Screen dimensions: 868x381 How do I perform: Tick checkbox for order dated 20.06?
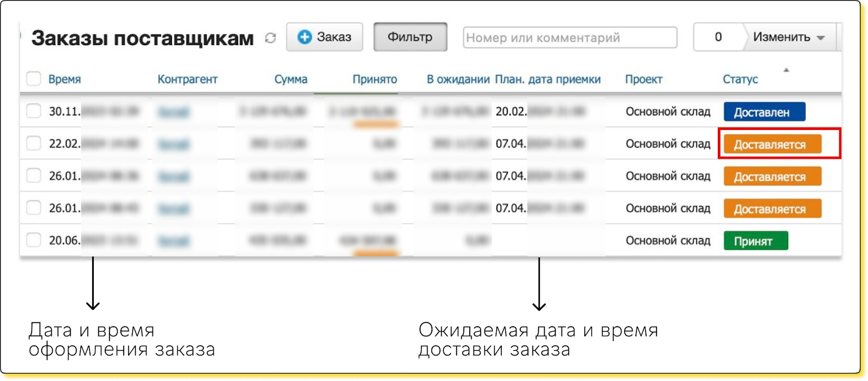click(34, 240)
